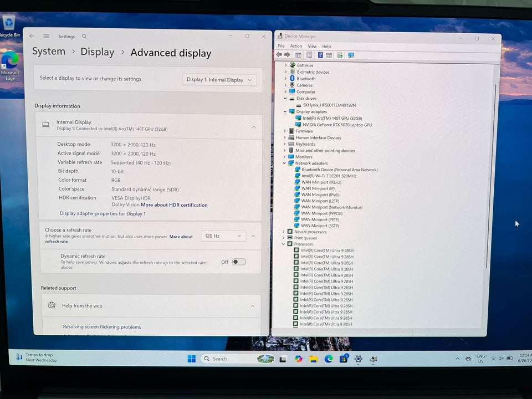Click the Properties toolbar icon in Device Manager
532x399 pixels.
[x=309, y=55]
